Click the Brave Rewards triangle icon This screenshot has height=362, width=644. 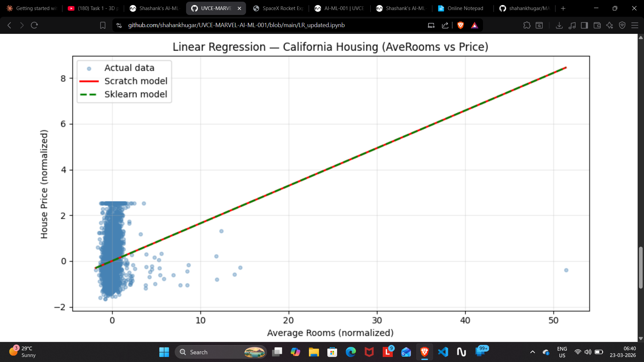tap(474, 25)
